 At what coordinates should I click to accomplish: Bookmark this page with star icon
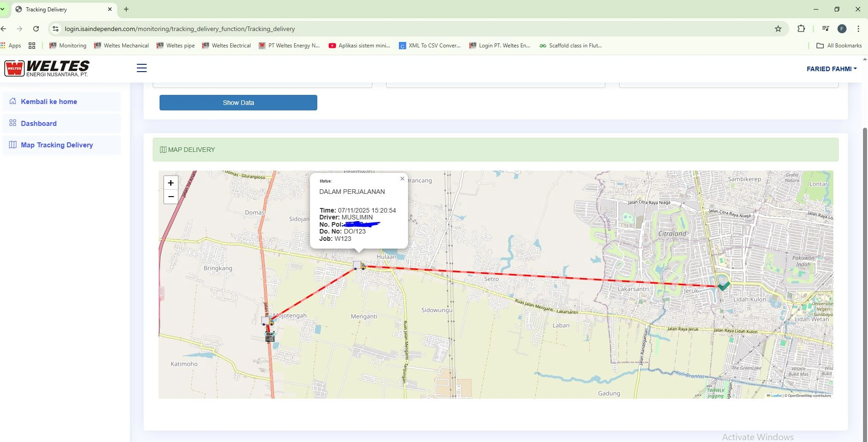tap(778, 29)
